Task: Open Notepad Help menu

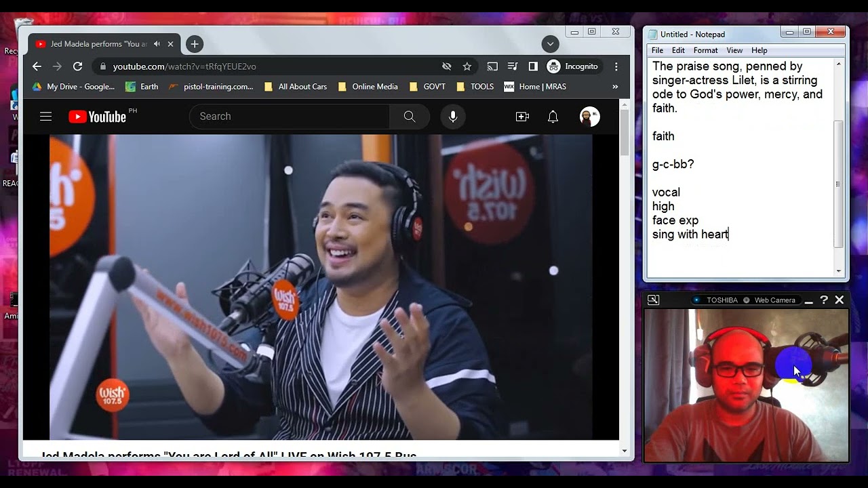Action: click(759, 50)
